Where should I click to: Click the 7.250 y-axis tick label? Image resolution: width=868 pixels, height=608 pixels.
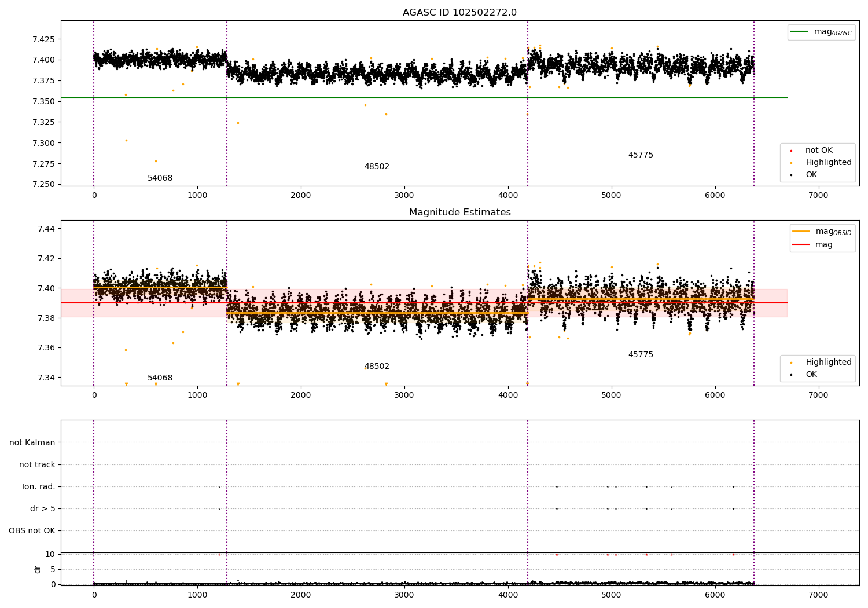pos(43,185)
